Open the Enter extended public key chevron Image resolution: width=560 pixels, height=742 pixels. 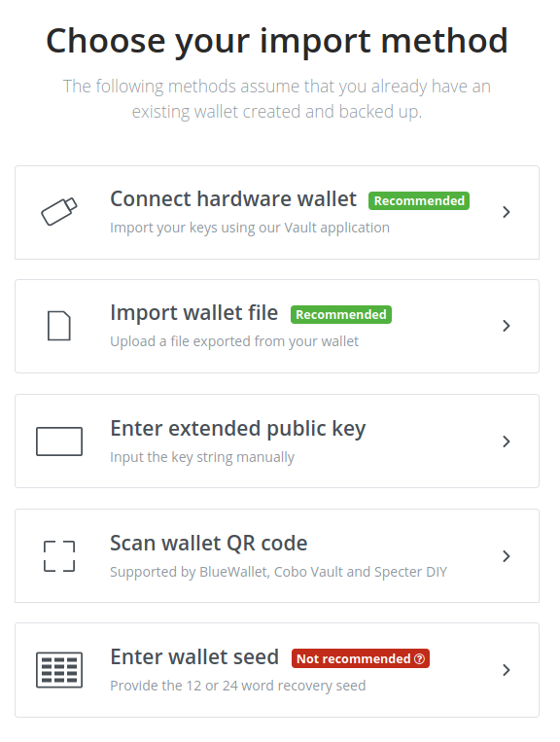(507, 442)
